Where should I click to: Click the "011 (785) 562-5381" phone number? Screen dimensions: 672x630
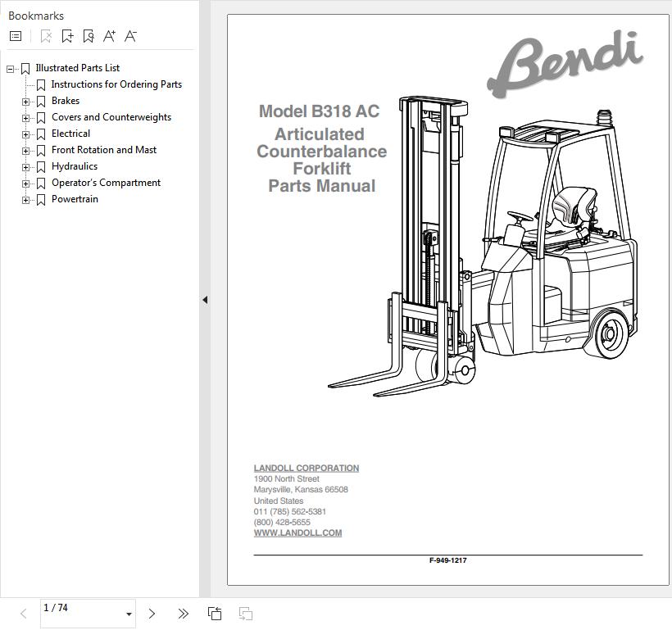(x=290, y=511)
